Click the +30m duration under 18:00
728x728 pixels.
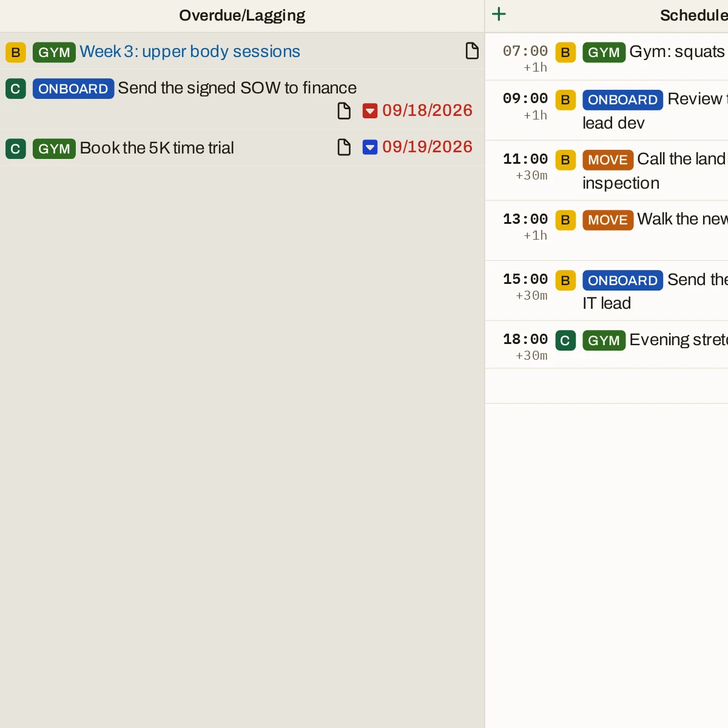click(x=532, y=356)
